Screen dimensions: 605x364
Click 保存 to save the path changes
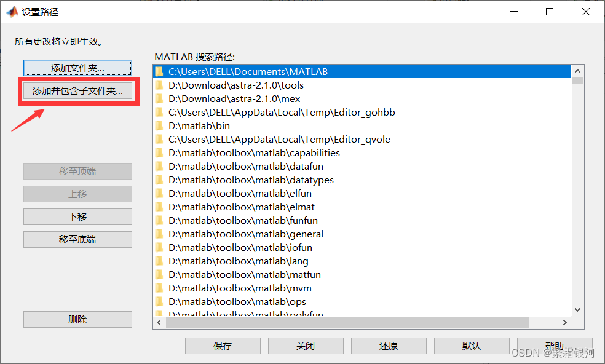223,346
